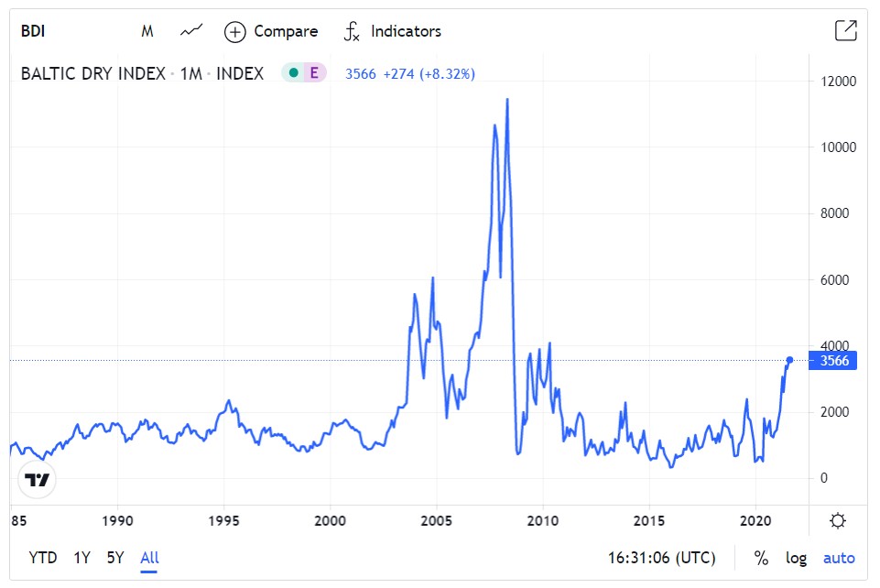Screen dimensions: 880x588
Task: Click the Compare plus icon
Action: 235,32
